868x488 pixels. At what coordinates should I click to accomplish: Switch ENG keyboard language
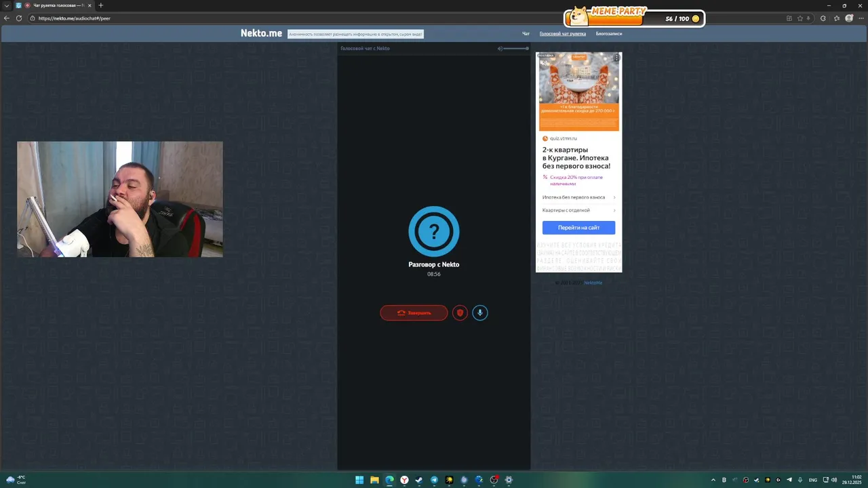click(x=813, y=480)
